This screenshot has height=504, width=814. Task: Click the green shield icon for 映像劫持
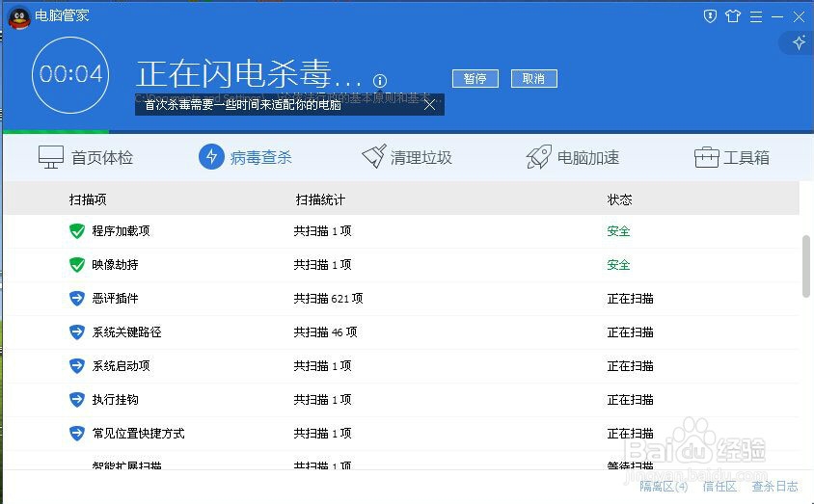click(x=77, y=265)
